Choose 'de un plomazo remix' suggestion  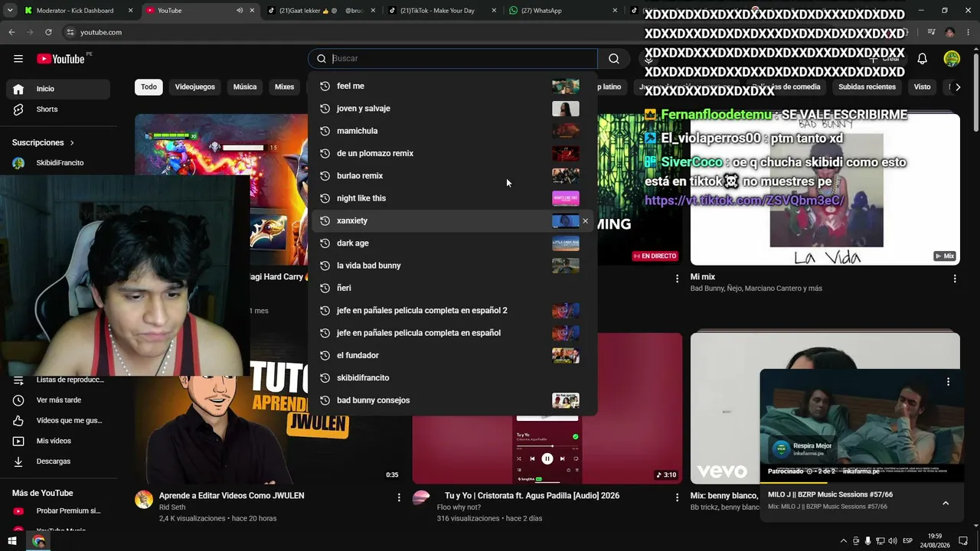[452, 154]
